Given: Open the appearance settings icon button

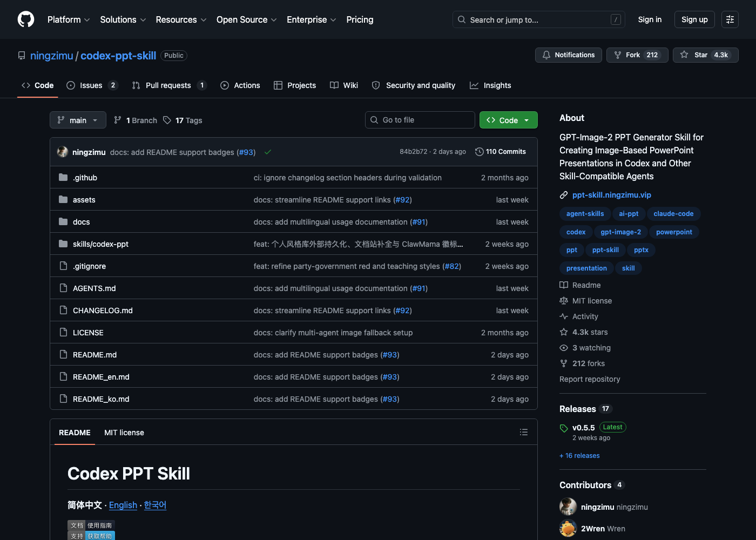Looking at the screenshot, I should [730, 19].
